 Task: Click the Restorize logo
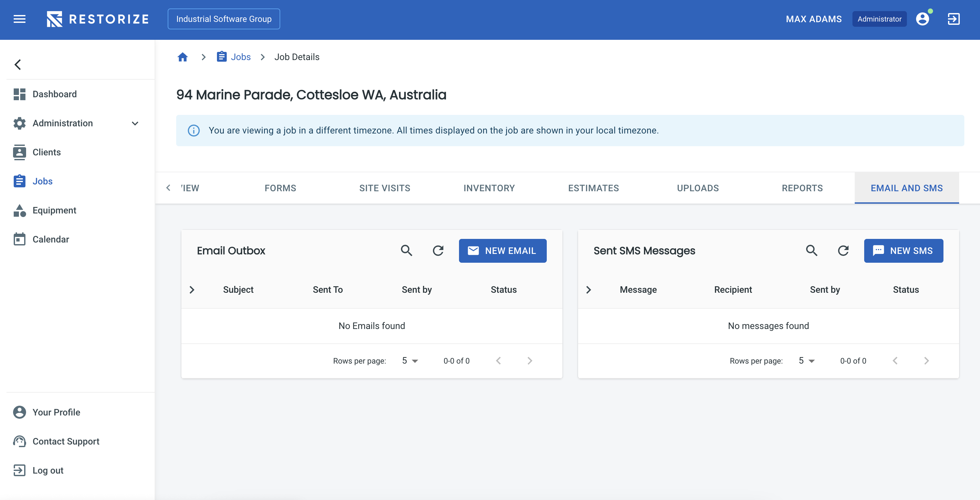(x=98, y=19)
